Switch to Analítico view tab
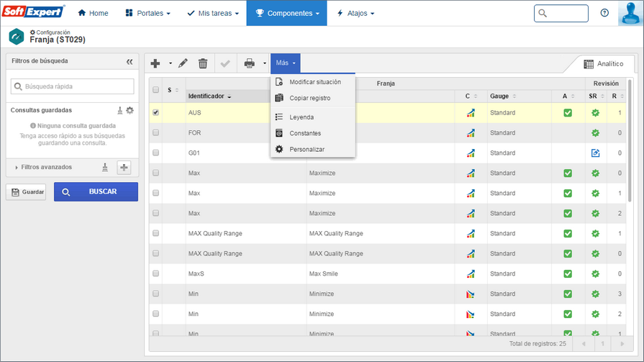 (603, 64)
